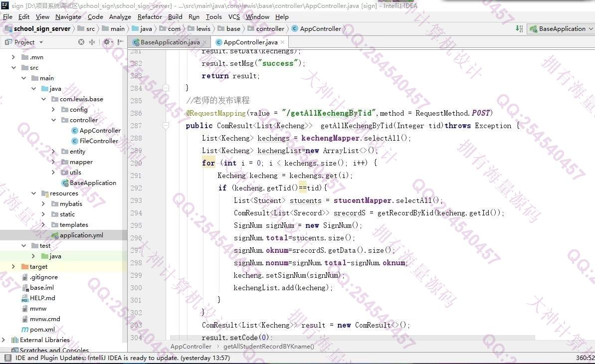The height and width of the screenshot is (364, 595).
Task: Open the Navigate menu
Action: click(x=68, y=16)
